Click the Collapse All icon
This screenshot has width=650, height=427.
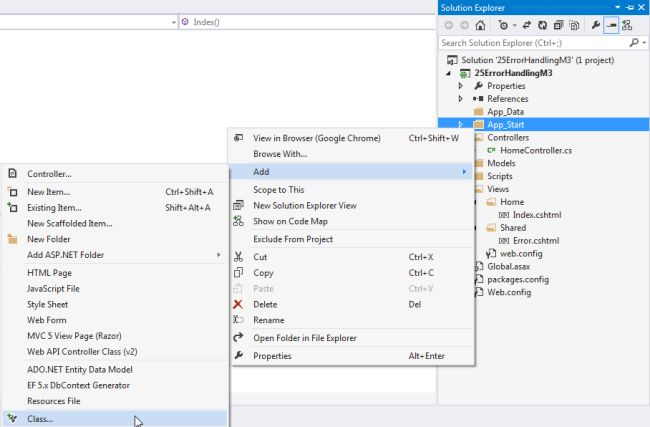[x=558, y=25]
